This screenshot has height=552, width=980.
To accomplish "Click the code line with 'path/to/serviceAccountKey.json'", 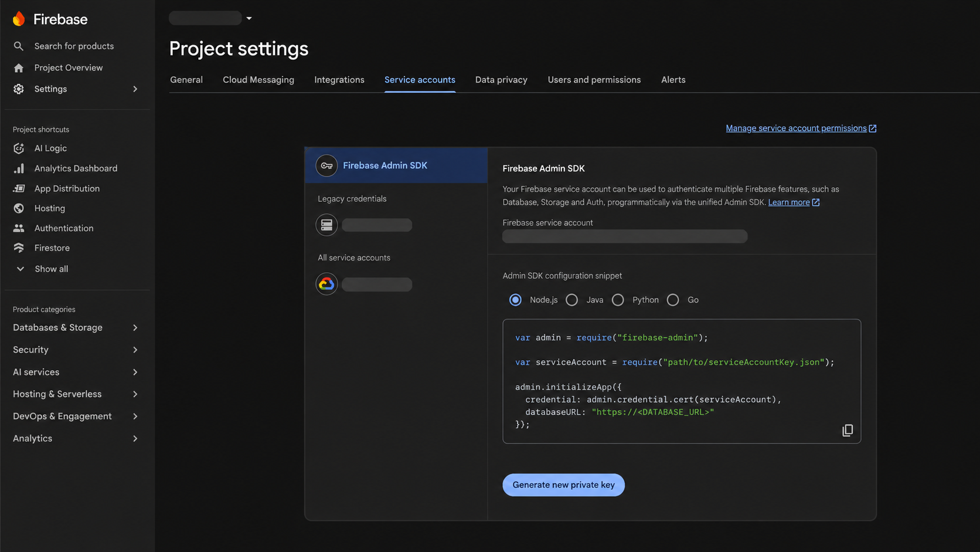I will click(675, 363).
